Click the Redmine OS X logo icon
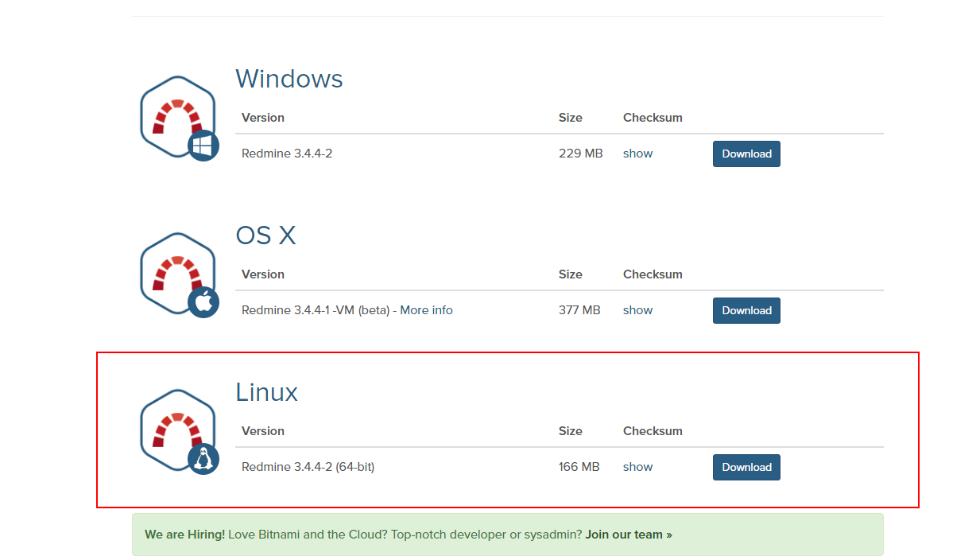Screen dimensions: 980x560 tap(179, 274)
